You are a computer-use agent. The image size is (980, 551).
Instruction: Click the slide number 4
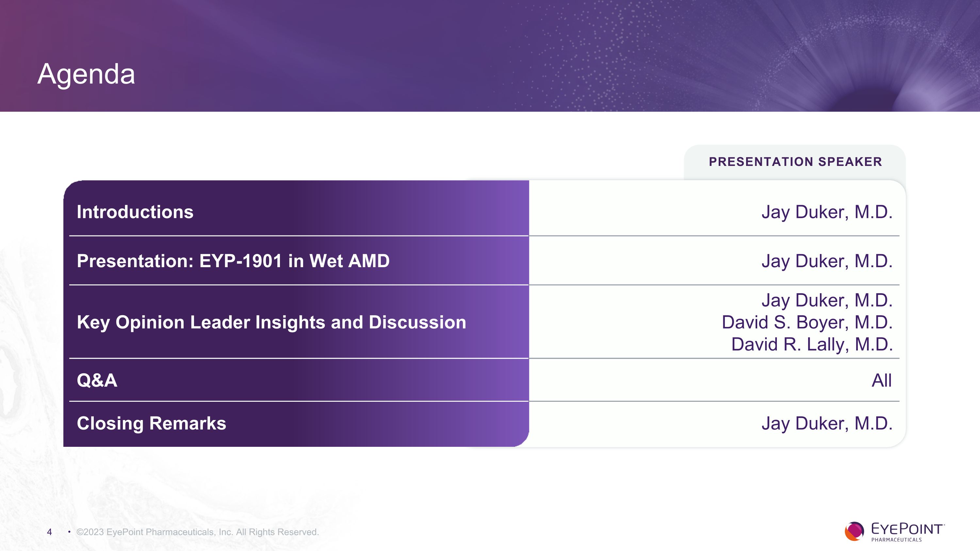[x=49, y=532]
